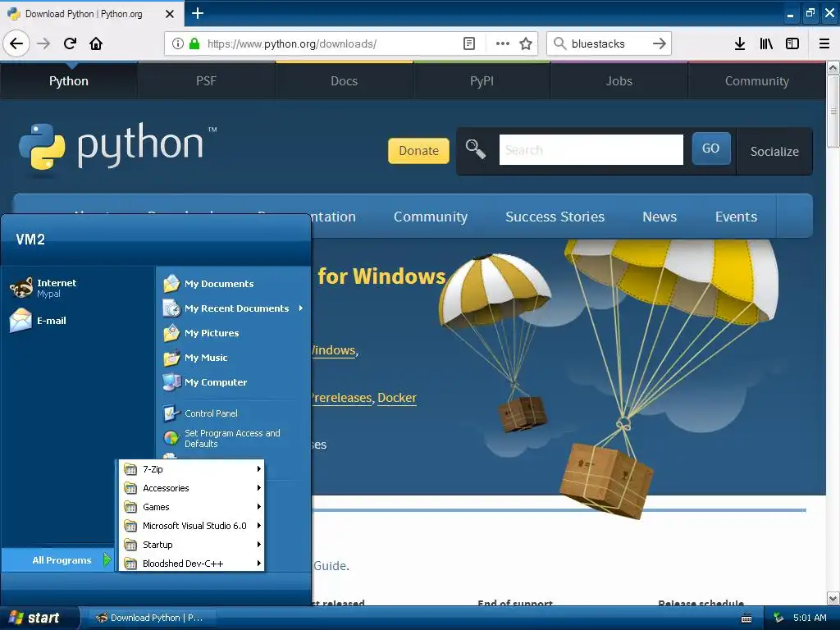Submit search with the arrow button
Image resolution: width=840 pixels, height=630 pixels.
pyautogui.click(x=660, y=43)
